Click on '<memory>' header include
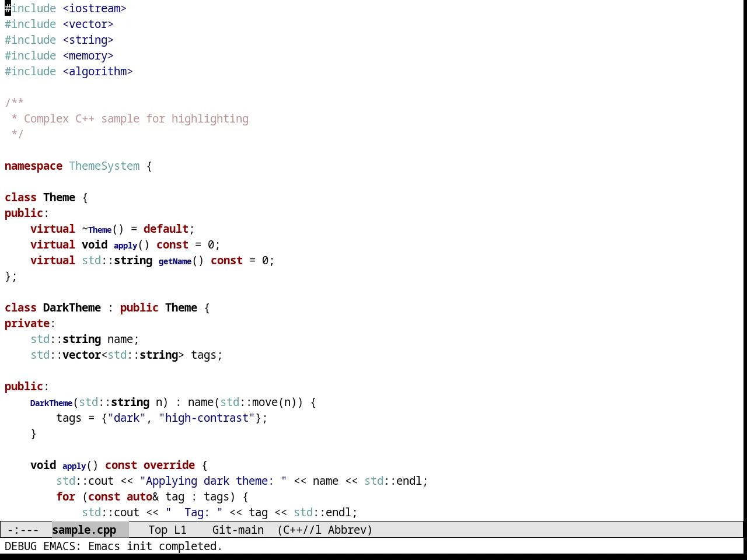 88,55
